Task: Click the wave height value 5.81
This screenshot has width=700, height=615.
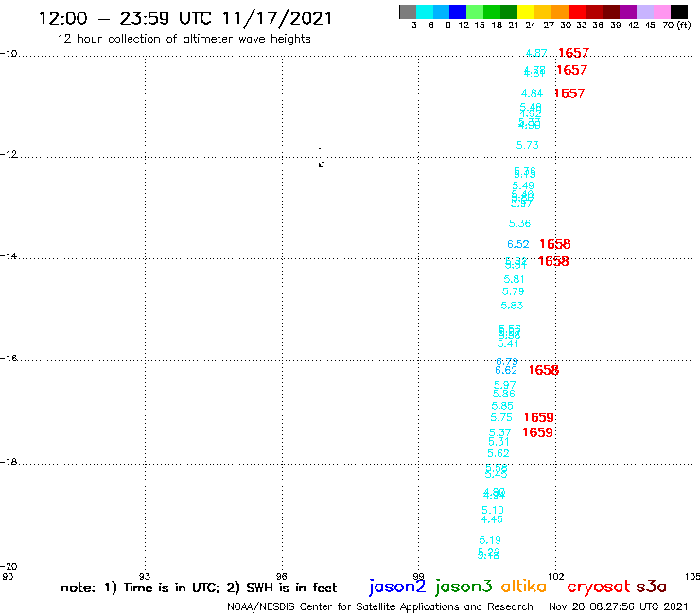Action: coord(514,279)
